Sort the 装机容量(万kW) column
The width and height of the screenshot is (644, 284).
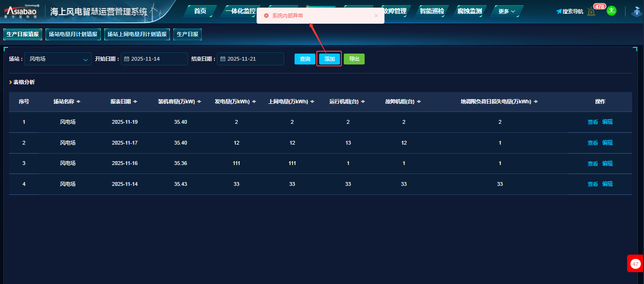coord(199,102)
